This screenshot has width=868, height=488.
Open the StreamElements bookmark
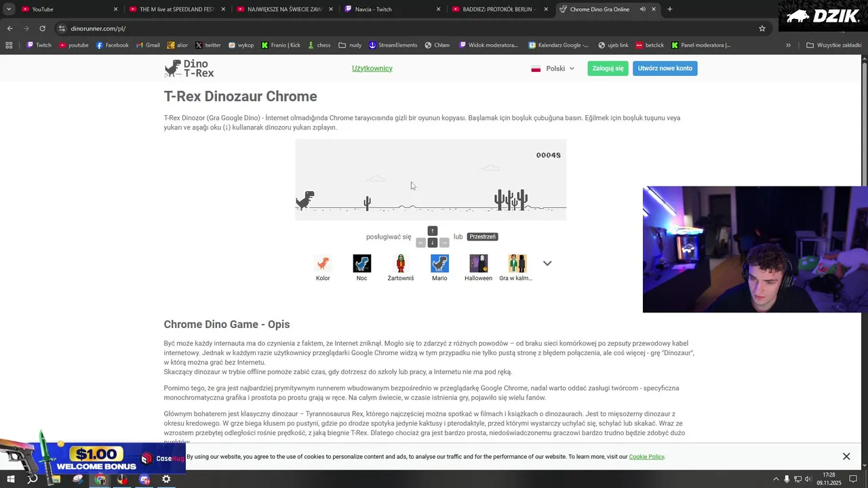tap(393, 45)
